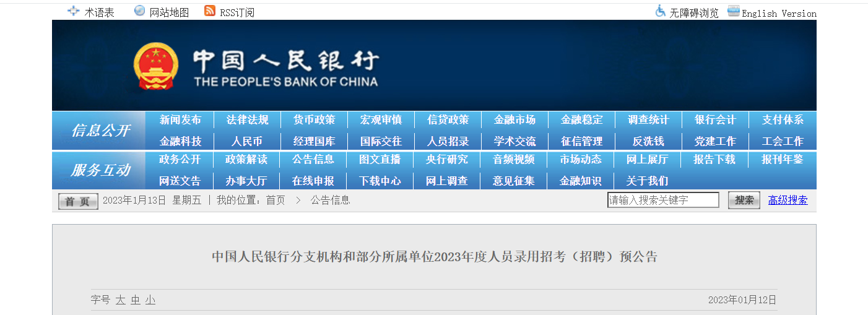Open the 高级搜索 link
The height and width of the screenshot is (315, 868).
click(x=788, y=200)
